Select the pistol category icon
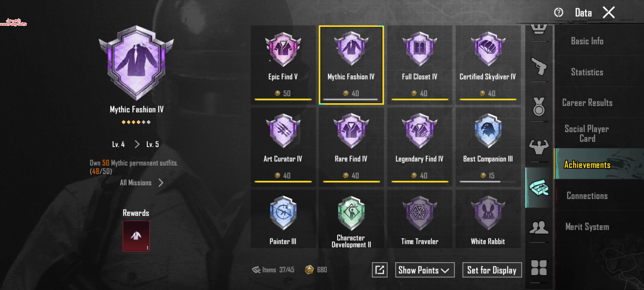 coord(539,66)
